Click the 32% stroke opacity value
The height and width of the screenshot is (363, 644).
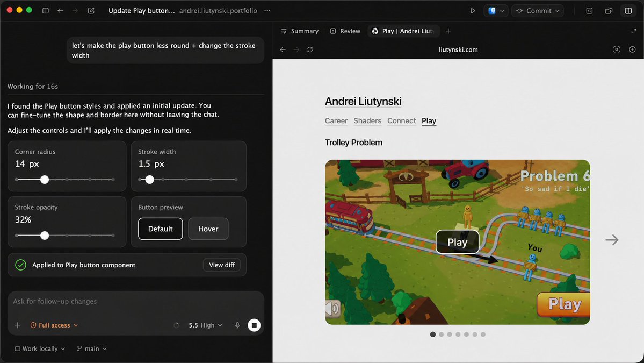click(x=23, y=219)
